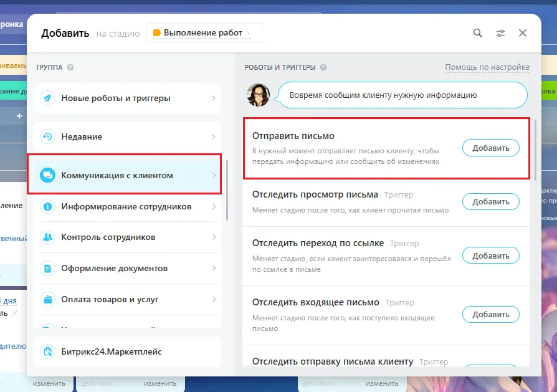Click the assistant avatar photo

tap(259, 95)
